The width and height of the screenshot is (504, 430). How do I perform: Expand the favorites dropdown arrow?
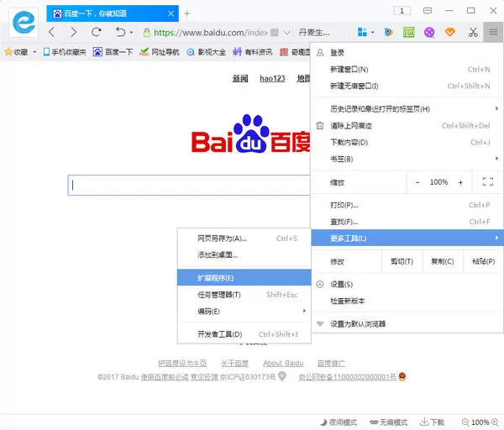pos(34,52)
